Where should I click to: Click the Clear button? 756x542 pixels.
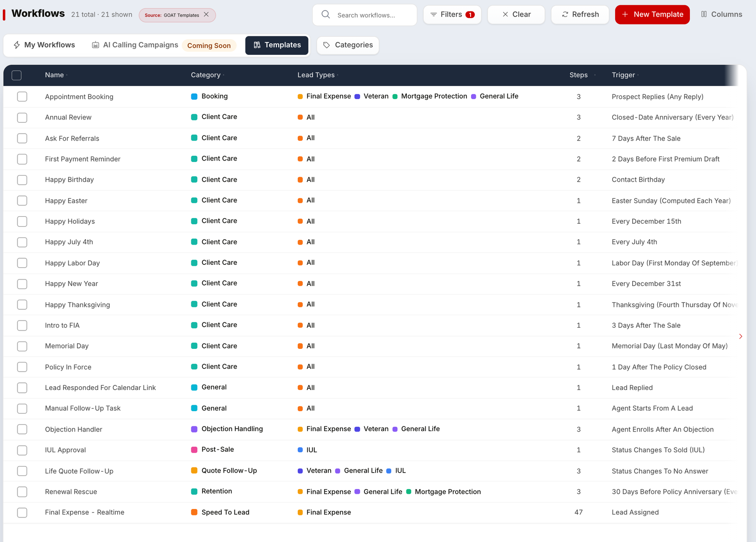tap(516, 15)
